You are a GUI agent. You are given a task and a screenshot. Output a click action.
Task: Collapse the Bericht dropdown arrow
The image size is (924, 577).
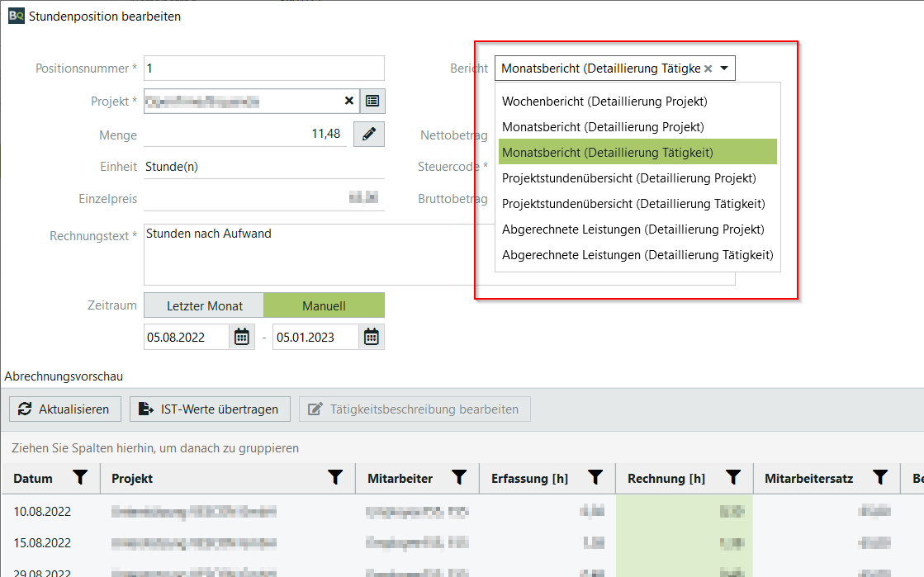click(724, 69)
